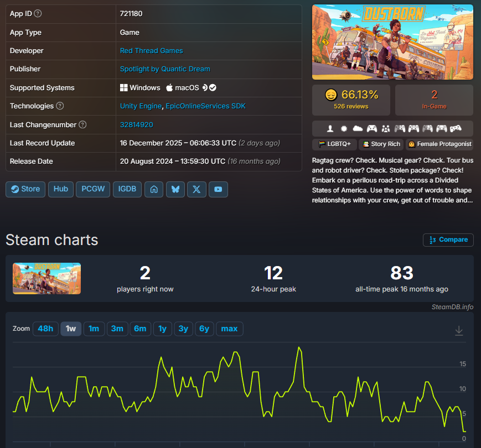
Task: Click the Story Rich tag
Action: coord(381,144)
